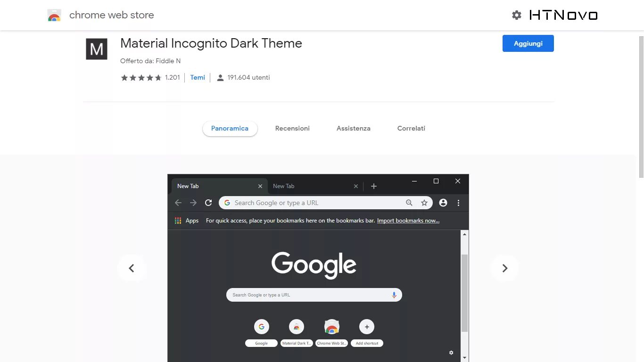This screenshot has height=362, width=644.
Task: Click the Chrome Web Store rainbow logo
Action: 54,15
